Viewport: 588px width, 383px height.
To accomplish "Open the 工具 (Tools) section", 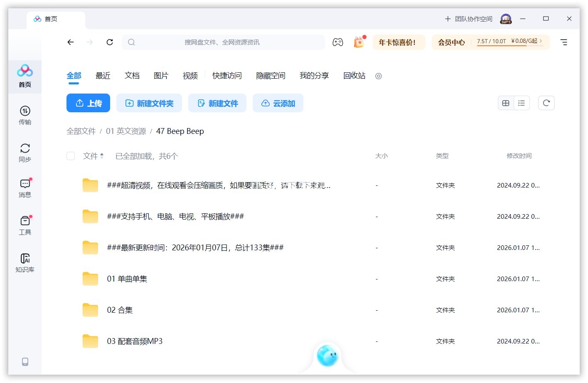I will click(25, 225).
